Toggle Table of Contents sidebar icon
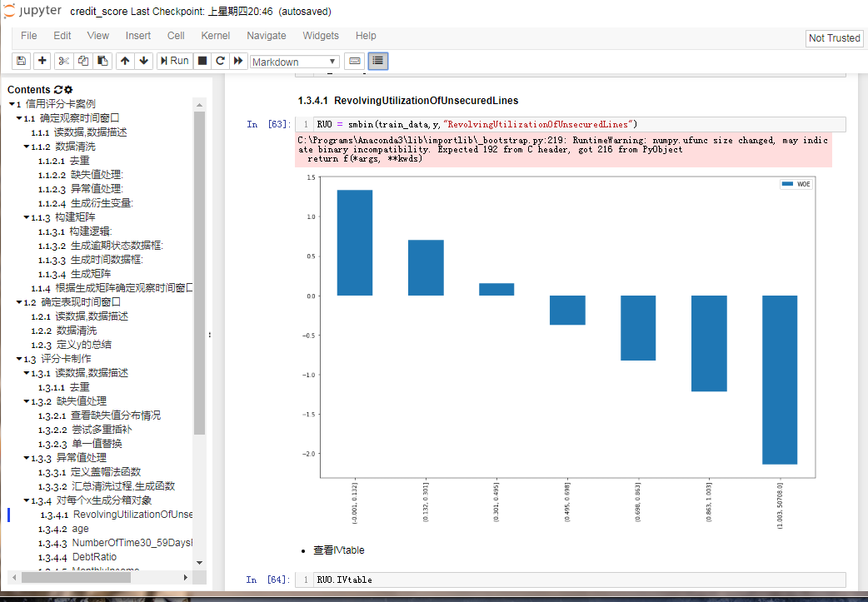 378,61
